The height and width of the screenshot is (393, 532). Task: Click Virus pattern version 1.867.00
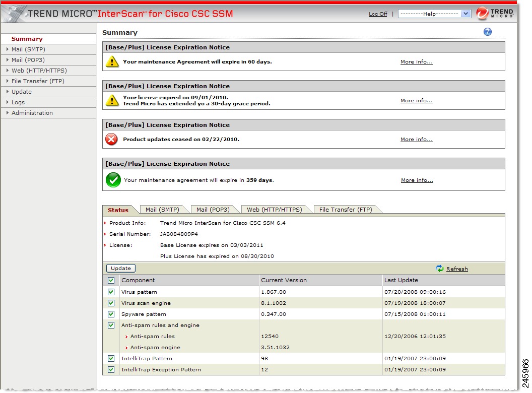(274, 292)
